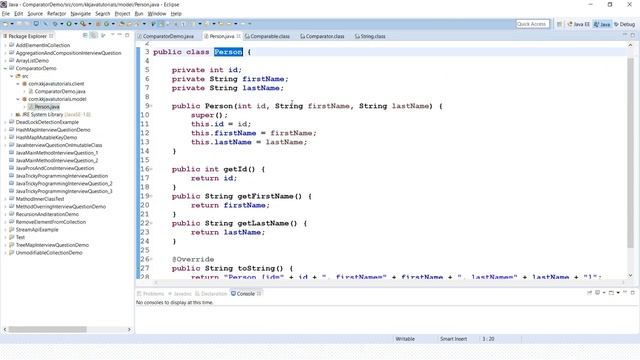Click the Writable status bar entry
640x360 pixels.
click(x=405, y=339)
